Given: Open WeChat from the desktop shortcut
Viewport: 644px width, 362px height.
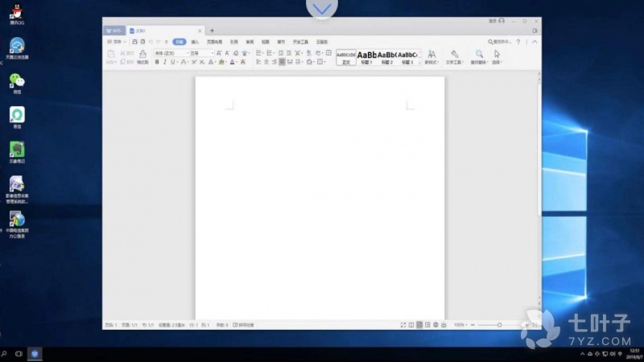Looking at the screenshot, I should [17, 82].
